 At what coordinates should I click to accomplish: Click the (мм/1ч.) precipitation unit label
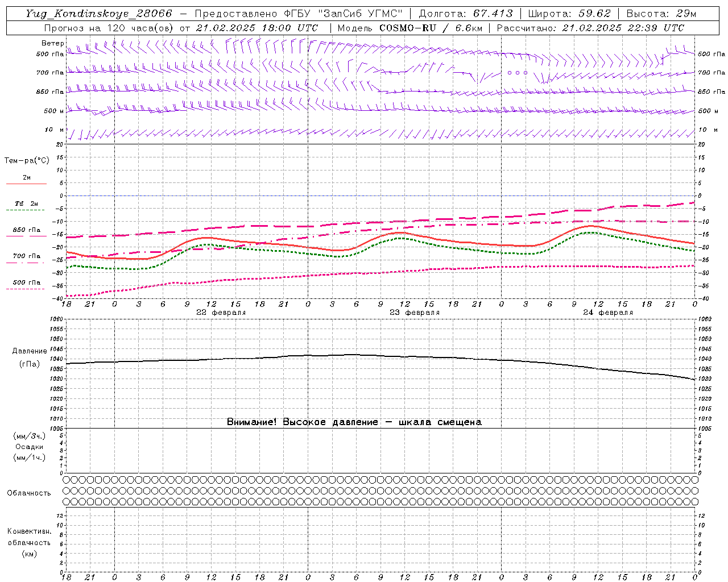coord(30,458)
